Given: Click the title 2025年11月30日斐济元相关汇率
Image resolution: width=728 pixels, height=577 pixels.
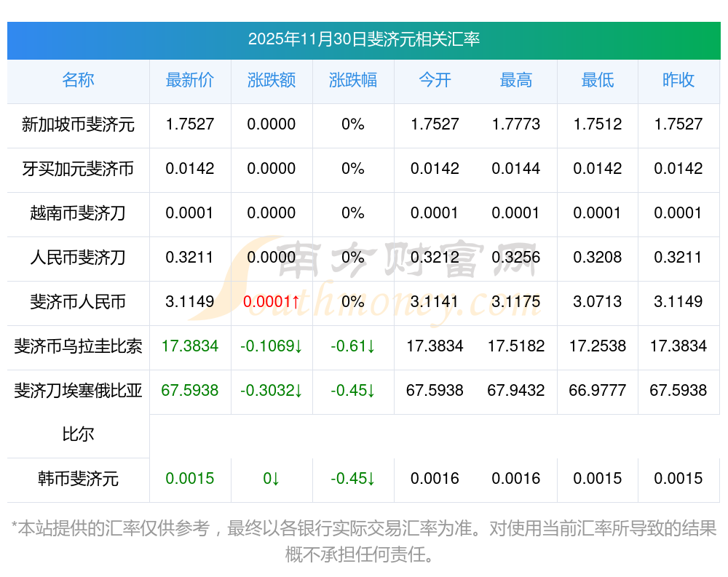Looking at the screenshot, I should tap(363, 39).
